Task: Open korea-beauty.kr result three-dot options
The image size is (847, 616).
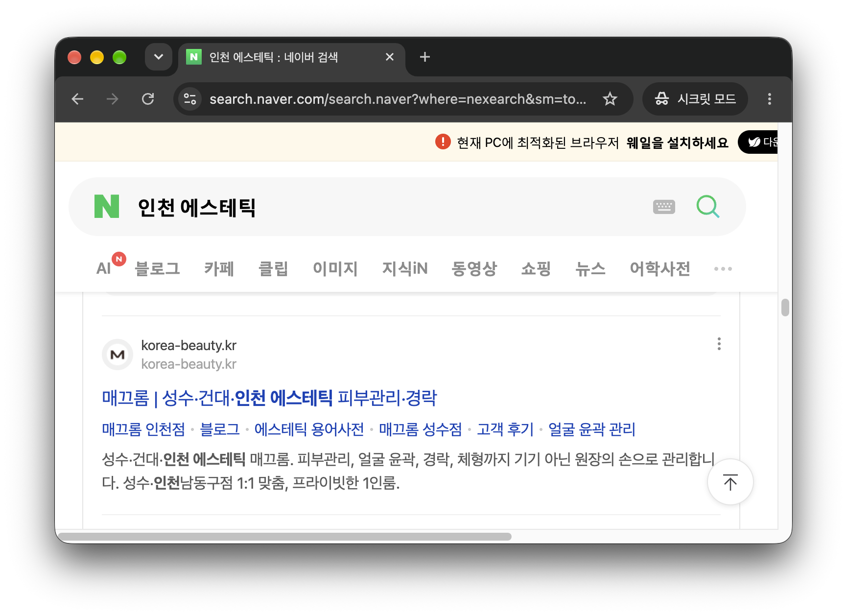Action: 719,344
